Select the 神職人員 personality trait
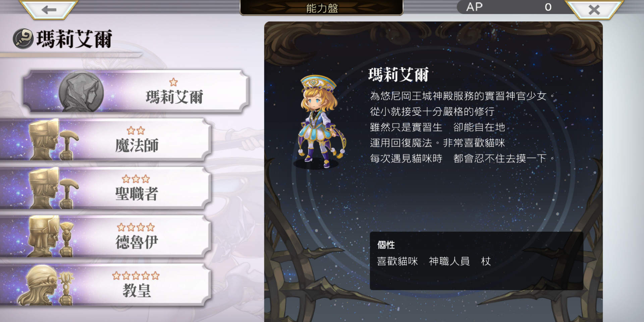Screen dimensions: 644x322 click(x=449, y=261)
